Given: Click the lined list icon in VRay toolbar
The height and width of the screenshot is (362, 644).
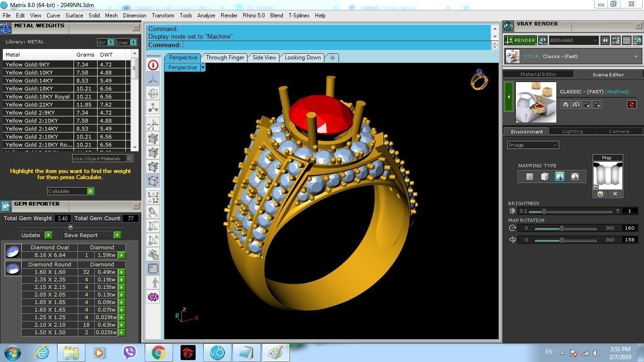Looking at the screenshot, I should click(627, 41).
